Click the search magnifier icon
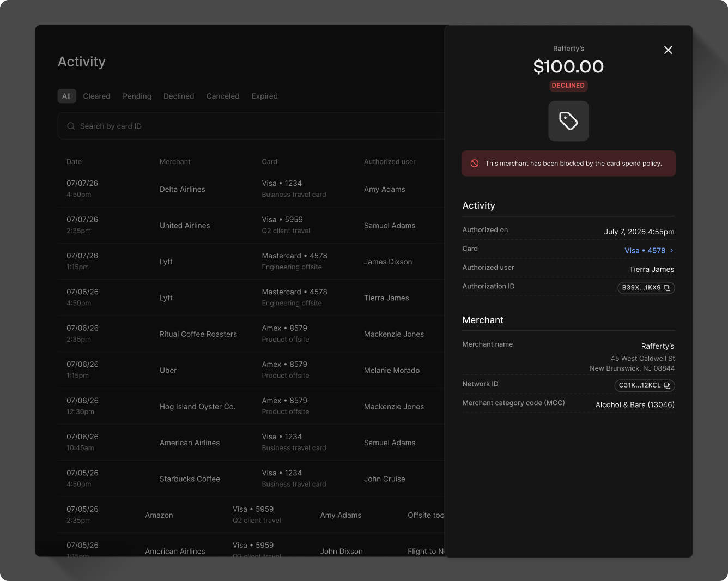Viewport: 728px width, 581px height. tap(71, 126)
